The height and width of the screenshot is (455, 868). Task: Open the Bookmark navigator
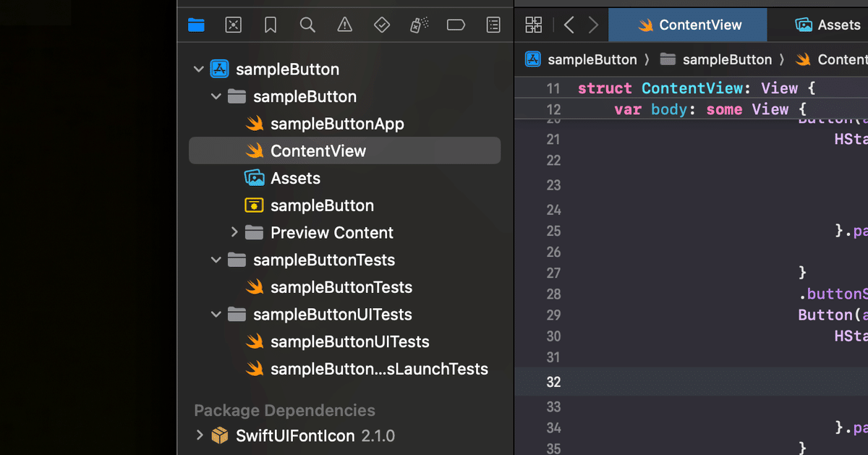271,25
